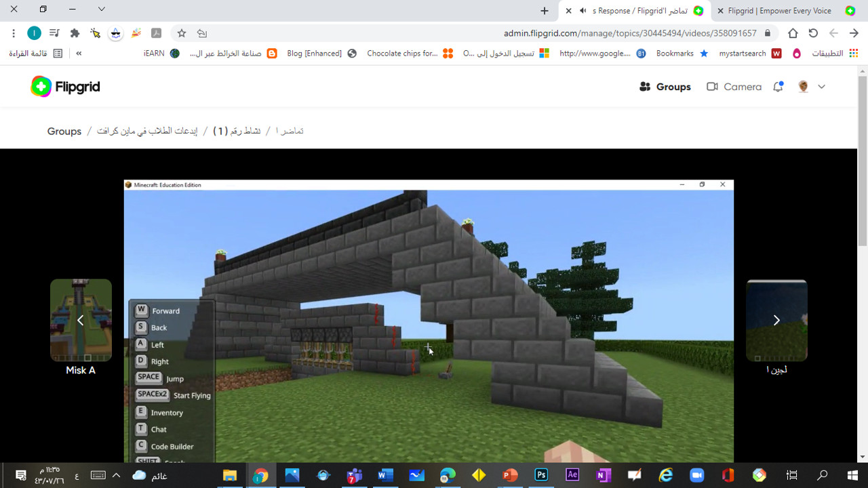The image size is (868, 488).
Task: Click the user profile avatar
Action: pos(804,87)
